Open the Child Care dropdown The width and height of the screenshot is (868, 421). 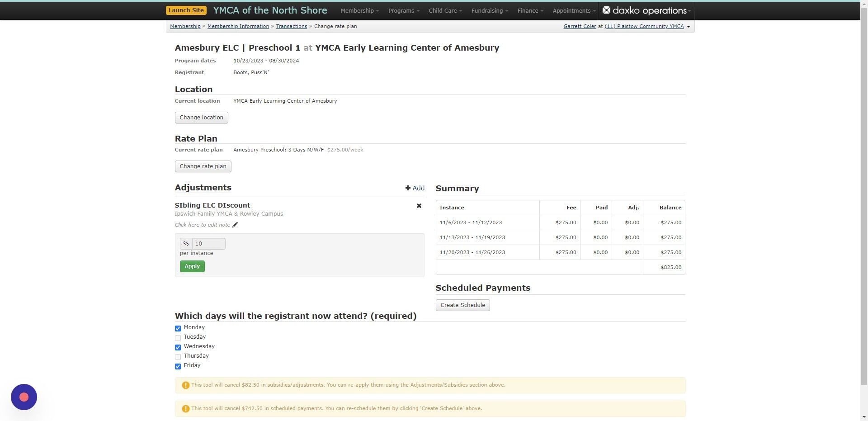pyautogui.click(x=444, y=10)
